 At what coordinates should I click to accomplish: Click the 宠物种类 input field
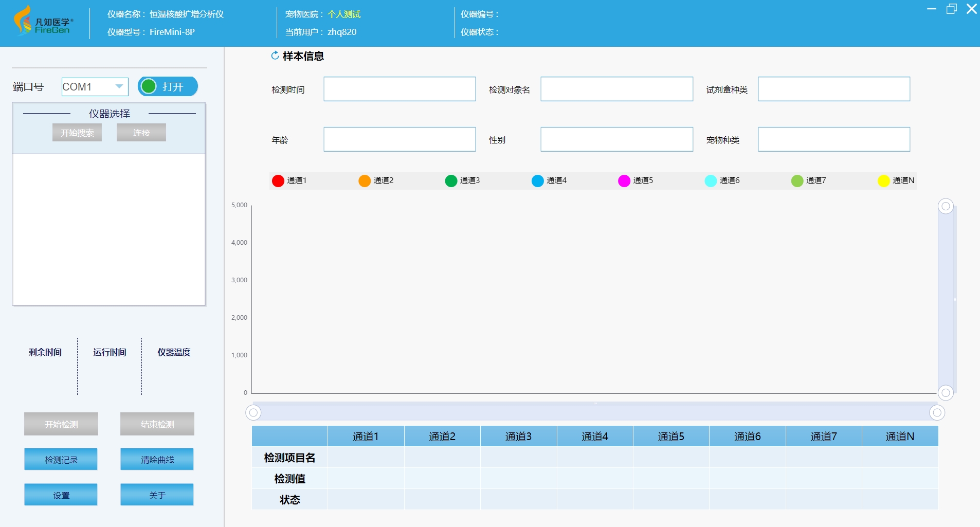click(834, 139)
